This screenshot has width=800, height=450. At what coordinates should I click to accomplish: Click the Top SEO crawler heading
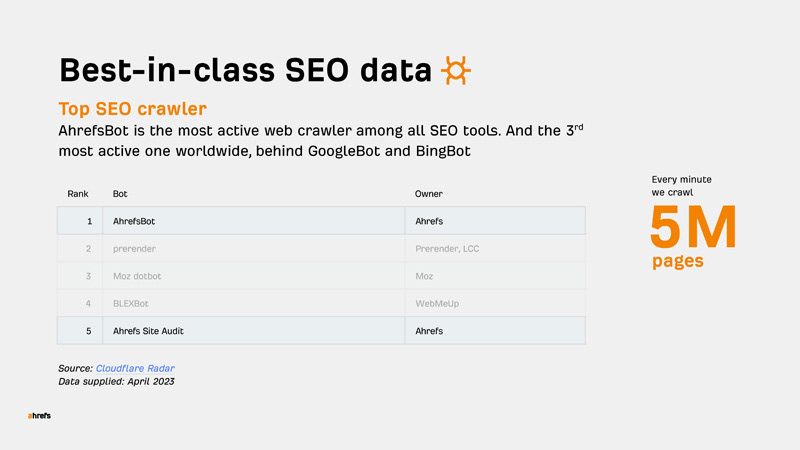pos(133,109)
